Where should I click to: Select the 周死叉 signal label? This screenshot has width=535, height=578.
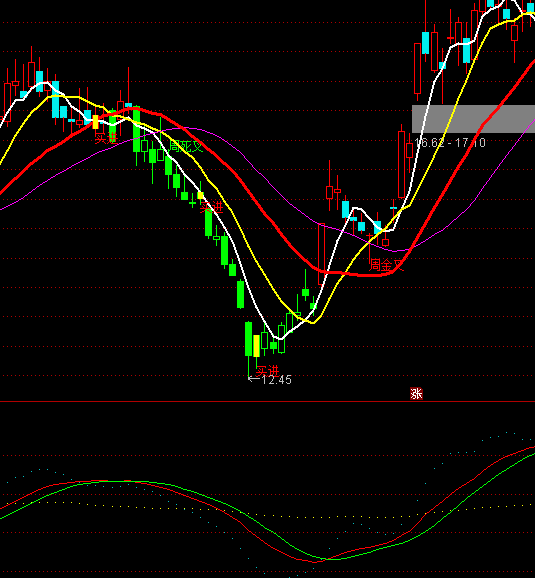coord(186,146)
